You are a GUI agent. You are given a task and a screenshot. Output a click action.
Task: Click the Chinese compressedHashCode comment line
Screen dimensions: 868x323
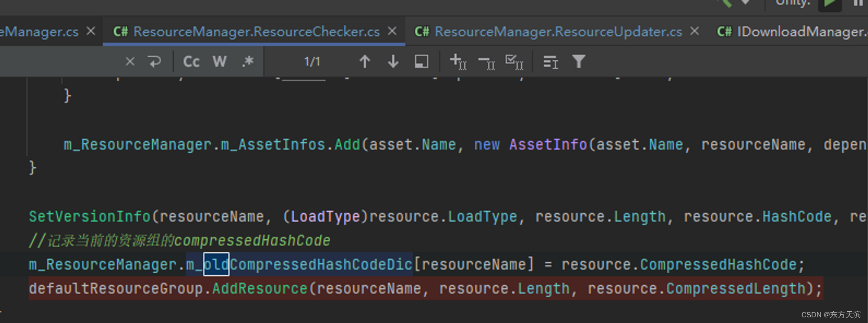(x=180, y=241)
